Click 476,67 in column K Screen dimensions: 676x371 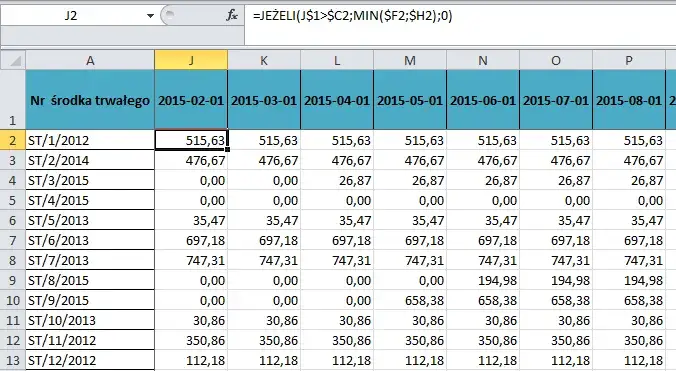pyautogui.click(x=264, y=160)
